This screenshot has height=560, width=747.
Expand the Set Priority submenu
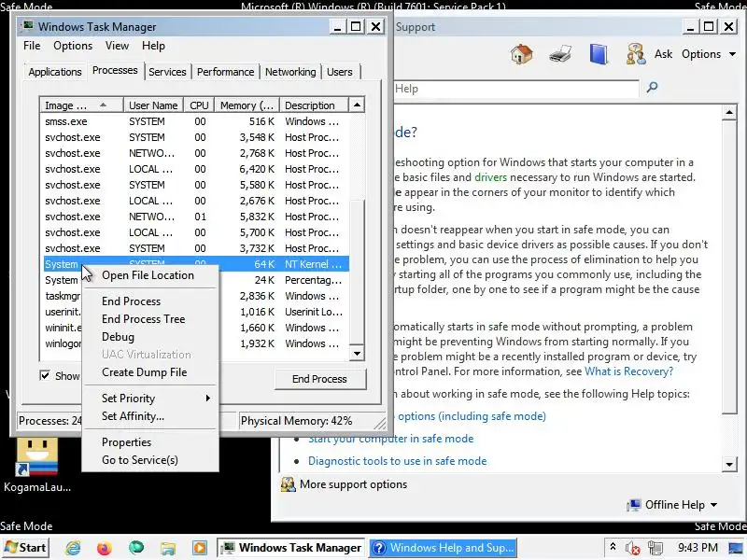pyautogui.click(x=150, y=399)
